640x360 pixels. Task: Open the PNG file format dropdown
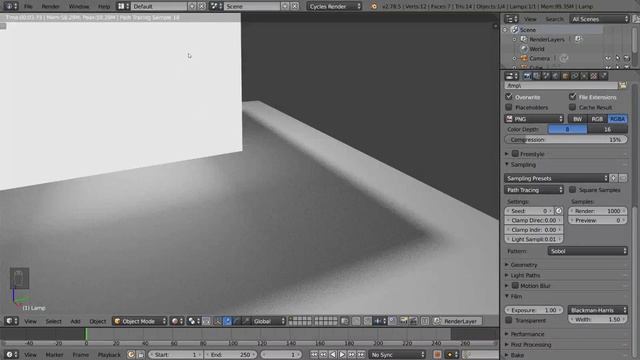tap(534, 119)
